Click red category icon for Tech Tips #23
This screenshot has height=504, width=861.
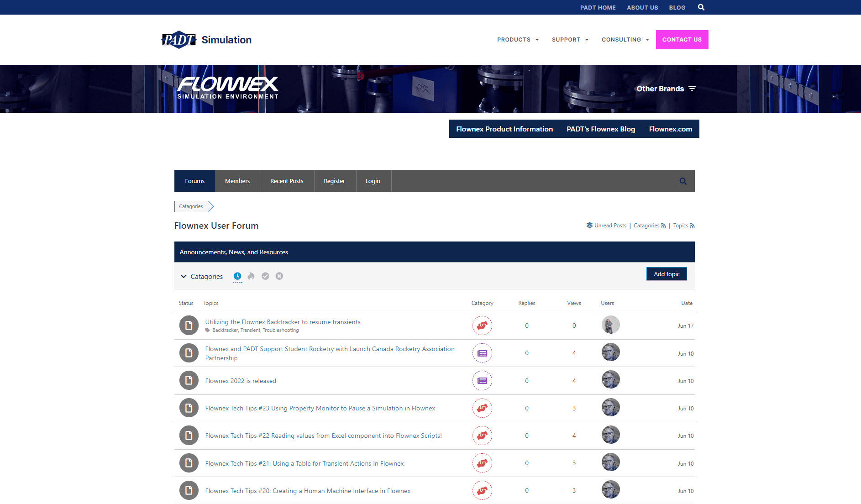click(482, 408)
